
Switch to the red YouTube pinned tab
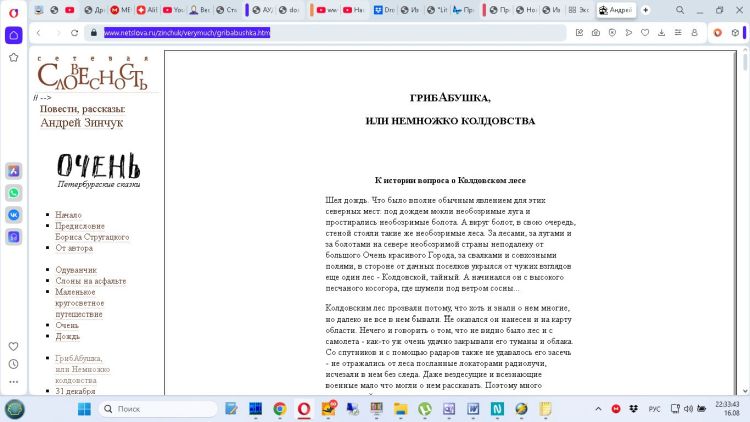click(70, 10)
